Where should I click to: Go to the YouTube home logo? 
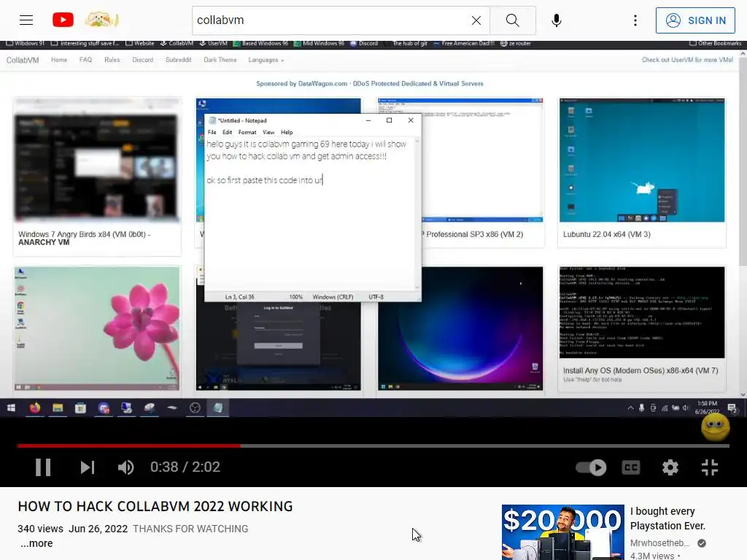point(63,20)
